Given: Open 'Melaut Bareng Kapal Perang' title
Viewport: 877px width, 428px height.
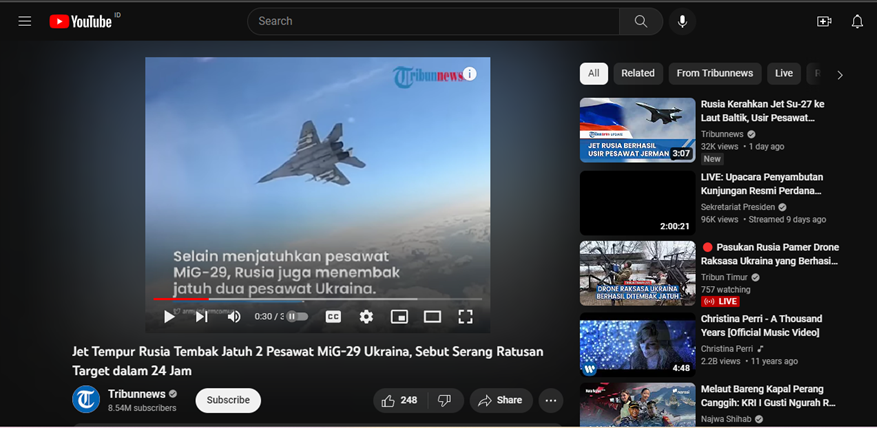Looking at the screenshot, I should 768,396.
